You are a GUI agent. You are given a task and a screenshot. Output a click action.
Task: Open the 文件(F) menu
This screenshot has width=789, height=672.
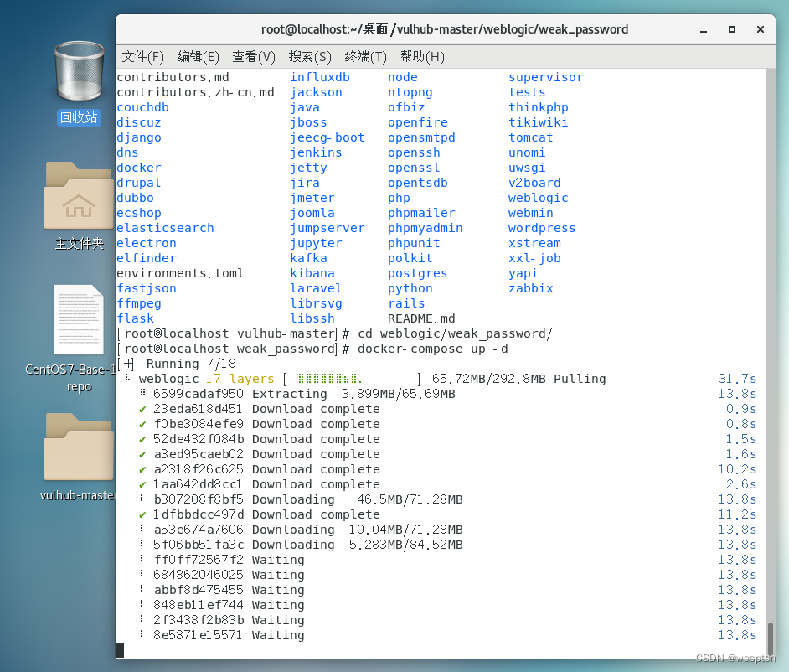tap(143, 56)
